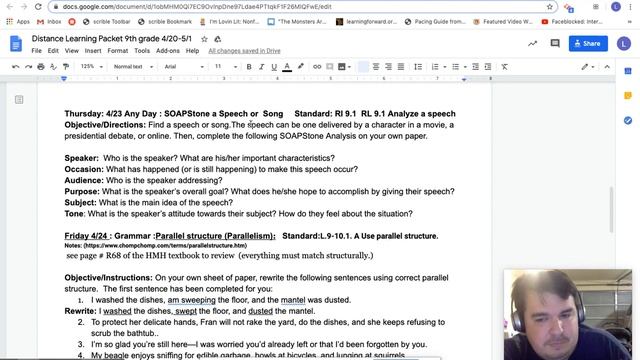Show the document outline

click(19, 100)
